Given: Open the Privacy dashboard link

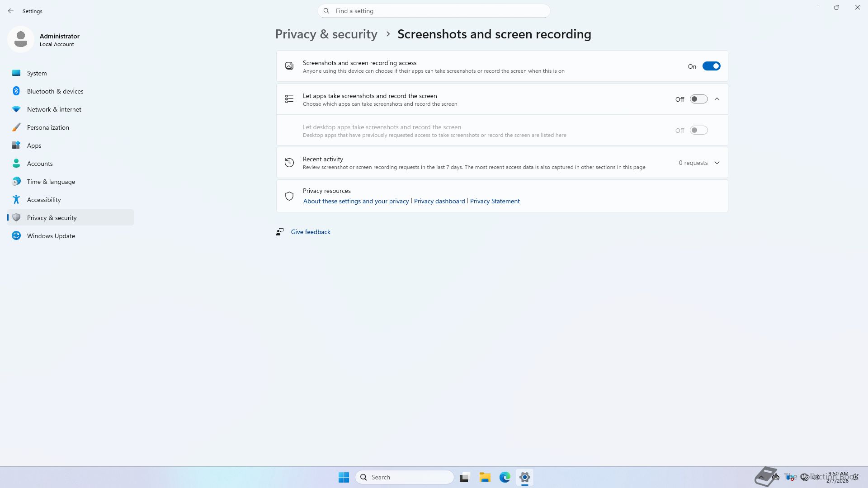Looking at the screenshot, I should pos(439,201).
